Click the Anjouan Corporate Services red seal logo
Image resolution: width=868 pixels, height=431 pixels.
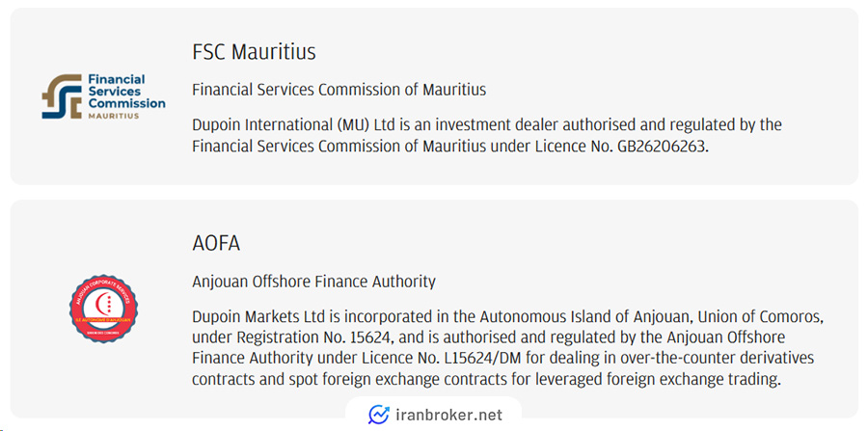[x=103, y=309]
